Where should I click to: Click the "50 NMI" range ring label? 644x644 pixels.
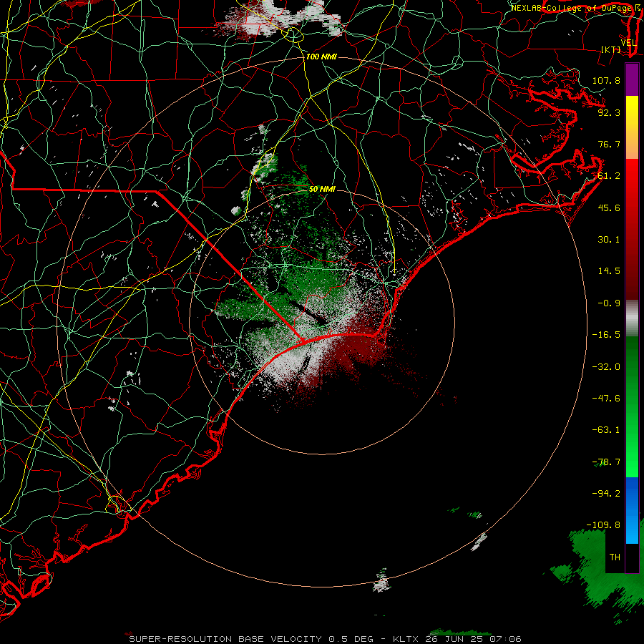pyautogui.click(x=322, y=189)
